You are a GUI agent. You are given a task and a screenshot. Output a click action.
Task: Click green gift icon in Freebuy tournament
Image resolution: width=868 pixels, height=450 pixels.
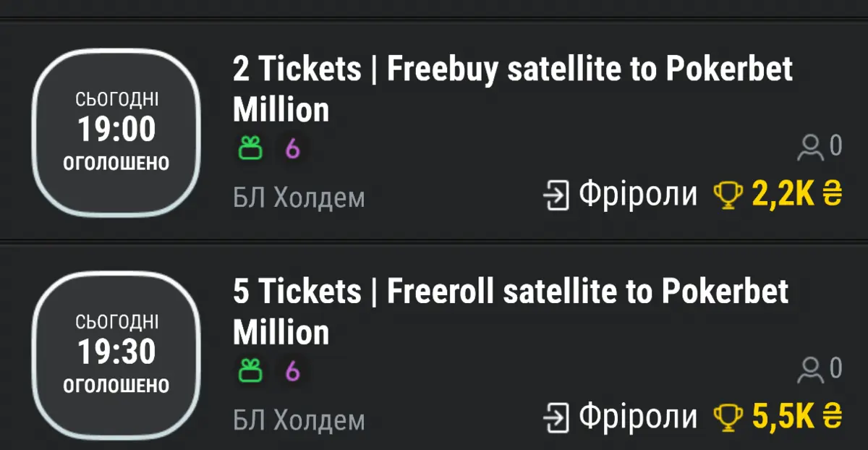[x=250, y=148]
